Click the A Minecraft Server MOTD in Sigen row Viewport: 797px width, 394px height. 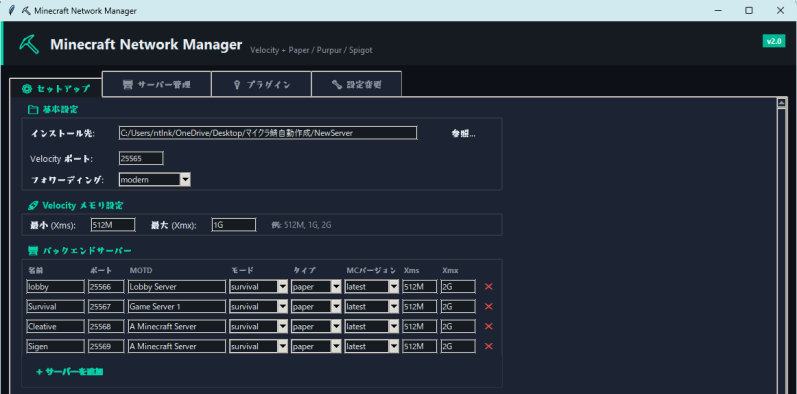177,346
